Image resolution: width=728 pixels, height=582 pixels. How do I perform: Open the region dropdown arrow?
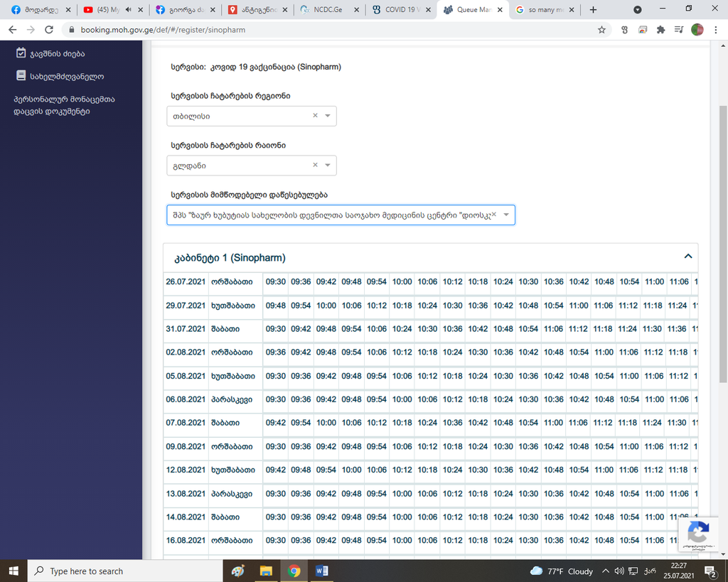(328, 116)
